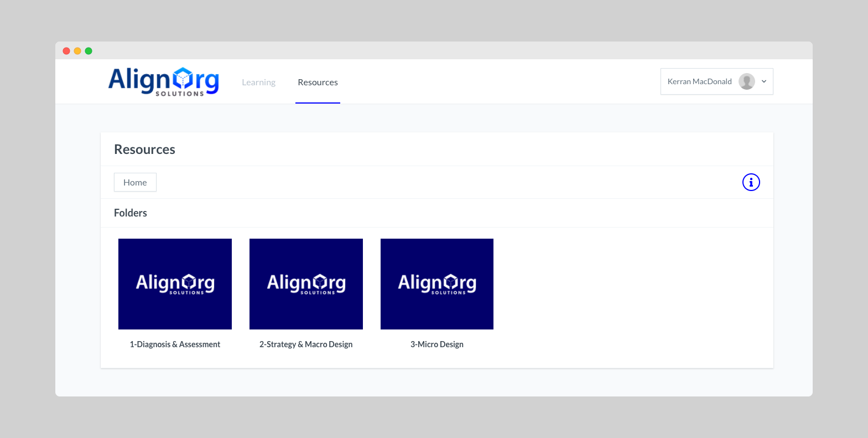Maximize the window with green button
Image resolution: width=868 pixels, height=438 pixels.
click(x=89, y=51)
